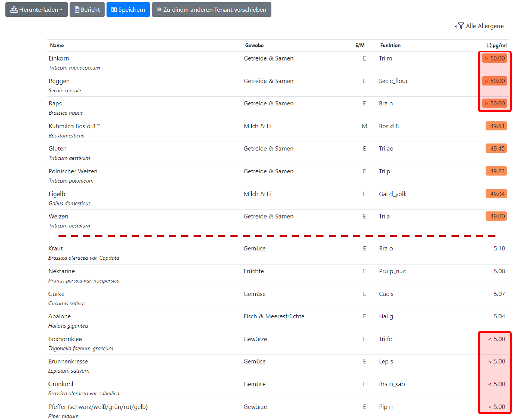Screen dimensions: 513x420
Task: Click the Gewebe column header
Action: pos(254,45)
